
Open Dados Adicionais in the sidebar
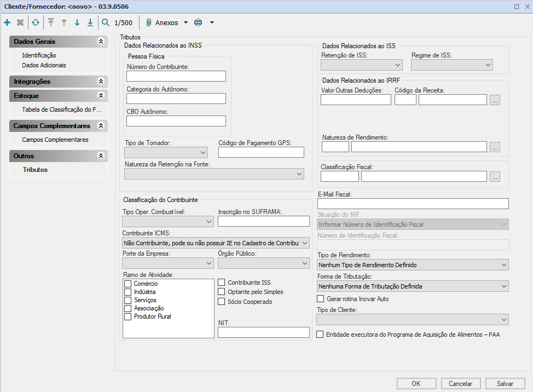(44, 65)
